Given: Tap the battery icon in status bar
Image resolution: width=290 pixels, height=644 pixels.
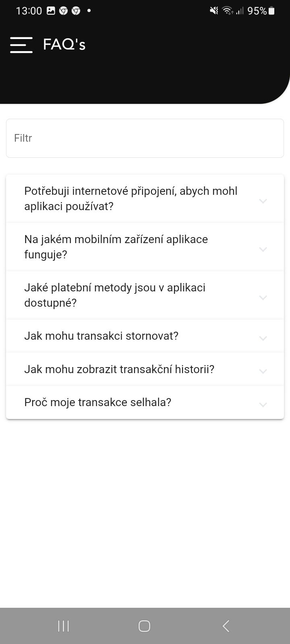Looking at the screenshot, I should [x=272, y=11].
